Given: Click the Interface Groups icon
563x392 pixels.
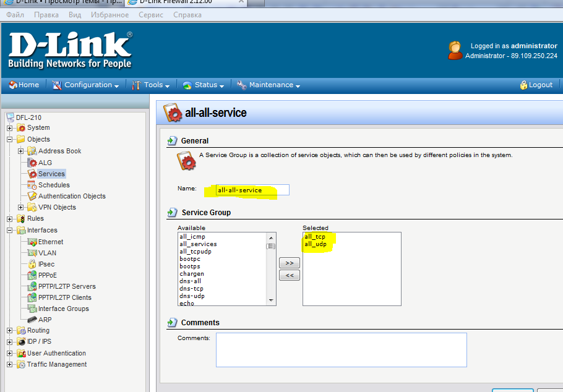Looking at the screenshot, I should tap(32, 309).
